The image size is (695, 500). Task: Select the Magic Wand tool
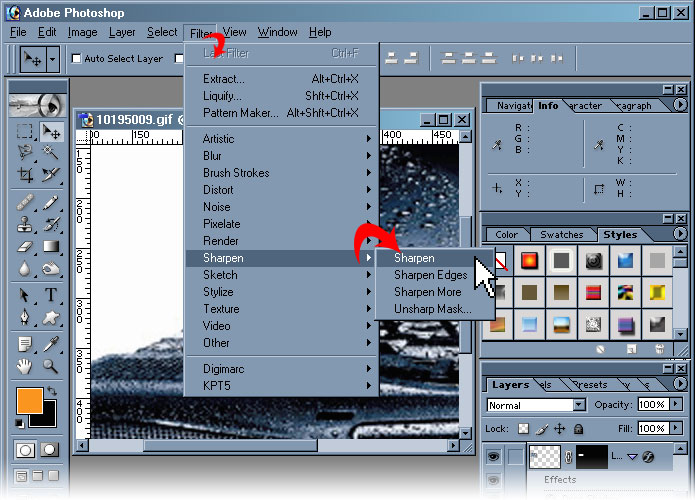click(51, 152)
